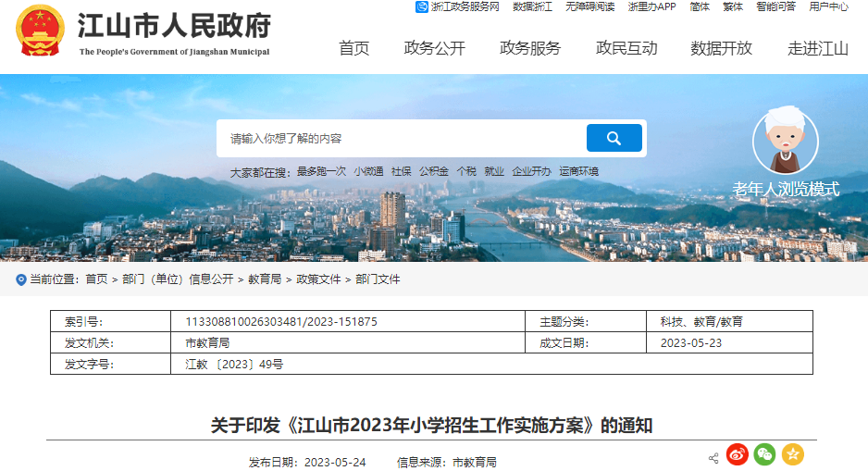Open 教育局 in the breadcrumb
Image resolution: width=868 pixels, height=471 pixels.
coord(264,279)
